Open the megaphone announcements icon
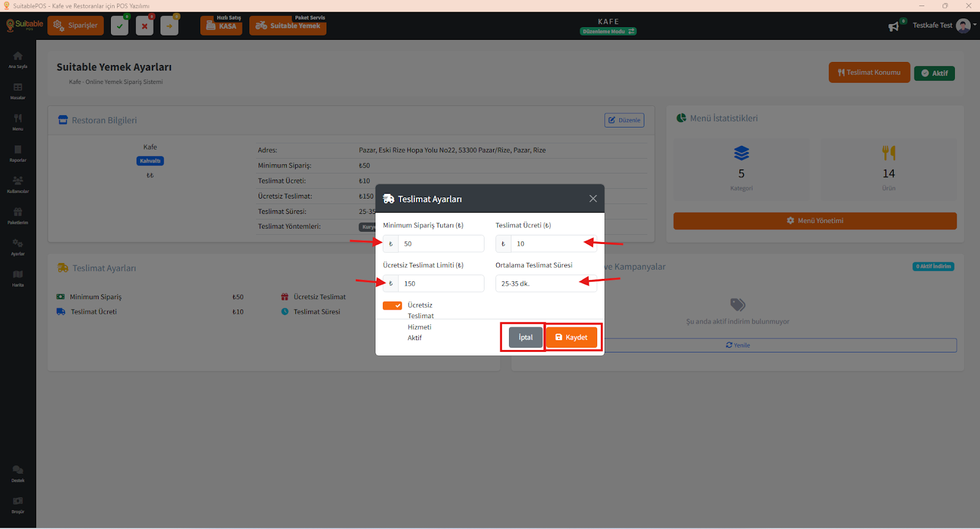 [894, 26]
